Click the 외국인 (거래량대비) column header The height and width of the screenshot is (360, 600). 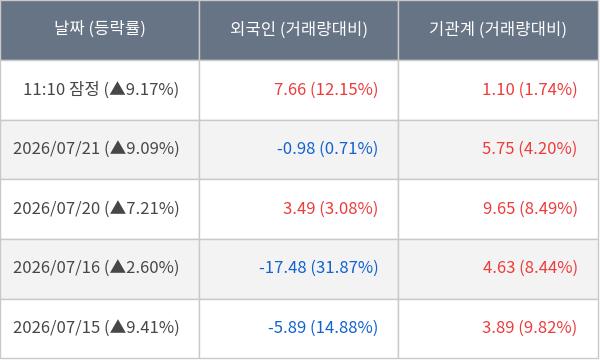pyautogui.click(x=299, y=30)
